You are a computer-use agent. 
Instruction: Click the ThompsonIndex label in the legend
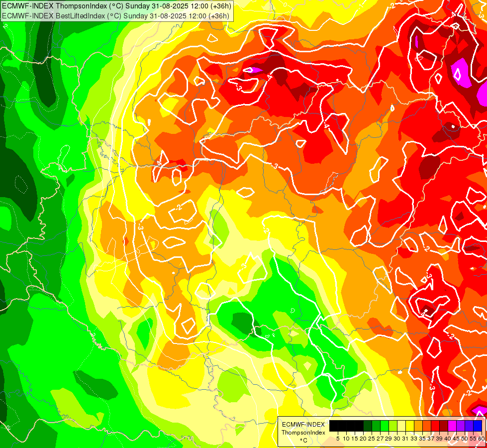click(303, 433)
